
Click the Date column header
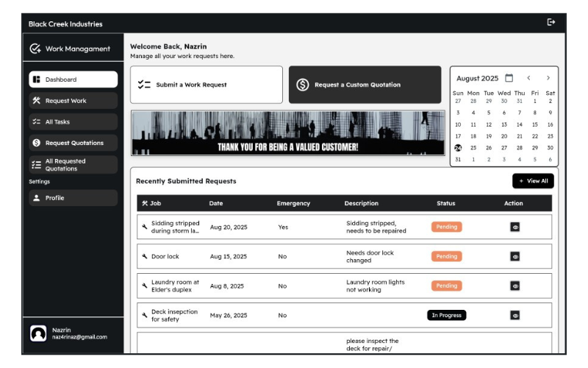click(x=216, y=203)
